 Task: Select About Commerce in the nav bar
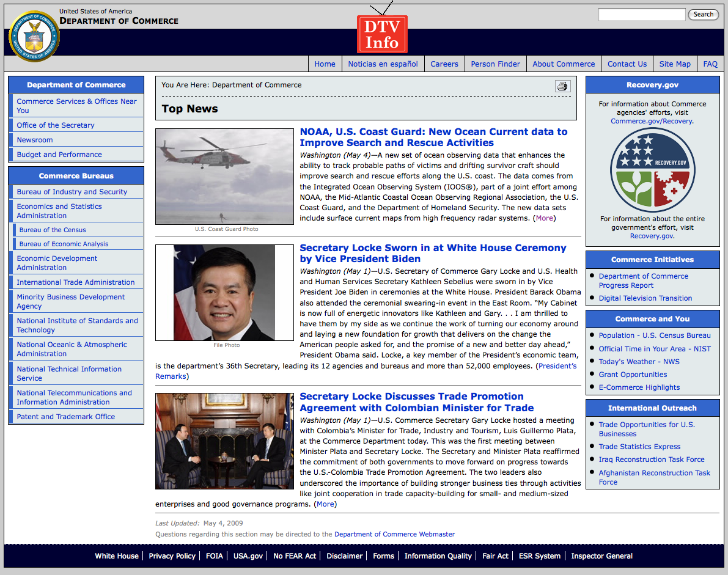[x=564, y=64]
